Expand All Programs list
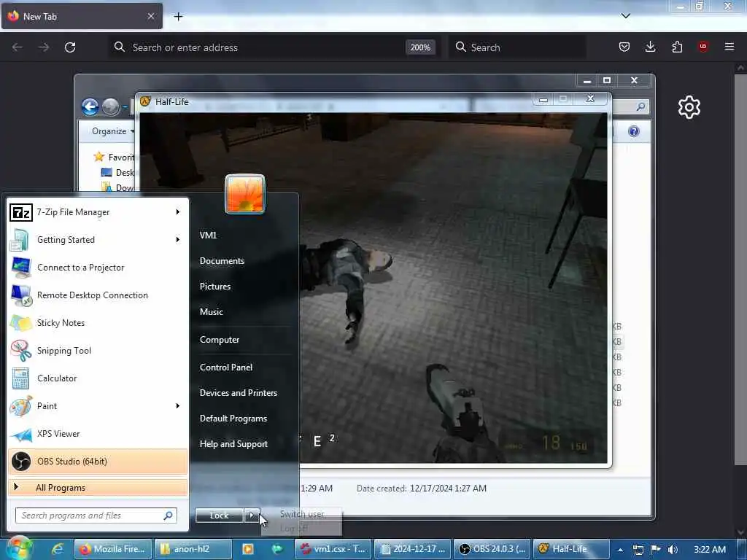Image resolution: width=747 pixels, height=560 pixels. [x=98, y=488]
